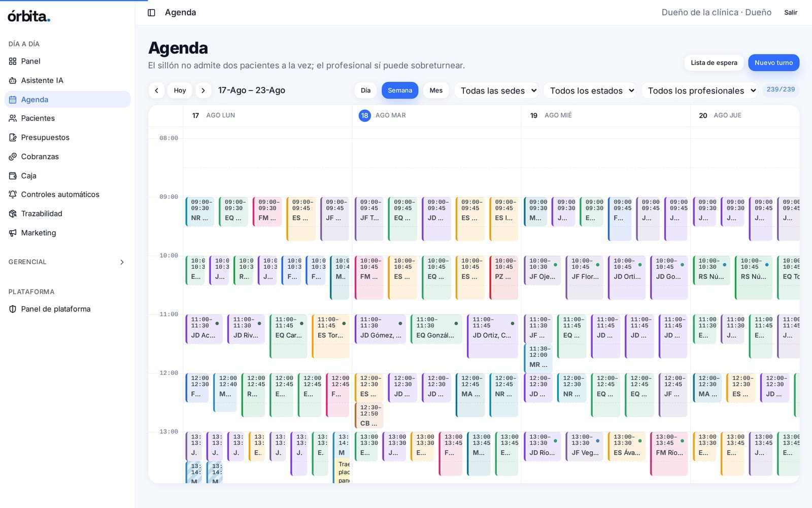This screenshot has width=812, height=508.
Task: Go to next week arrow
Action: click(204, 90)
